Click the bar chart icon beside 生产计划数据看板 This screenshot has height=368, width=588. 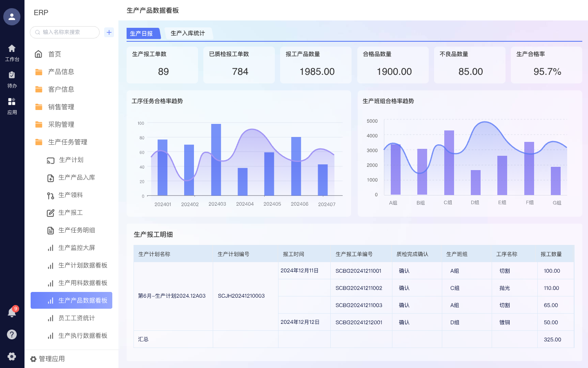[x=50, y=266]
